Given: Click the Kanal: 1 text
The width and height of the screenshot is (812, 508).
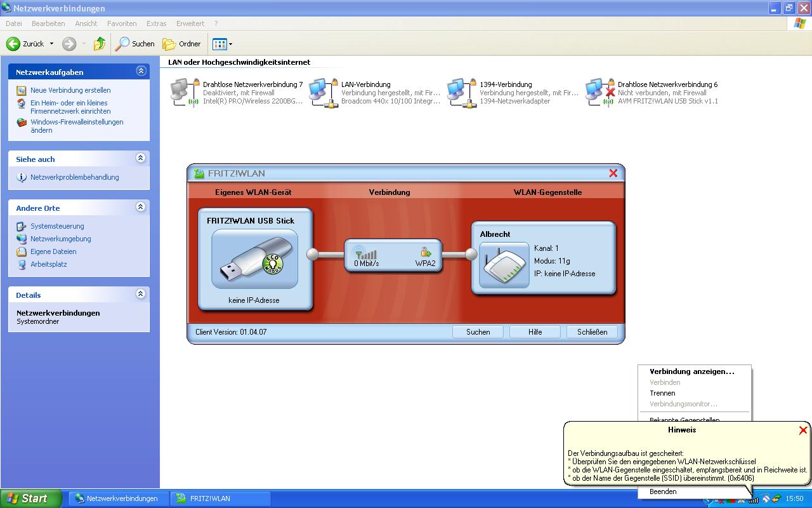Looking at the screenshot, I should [x=546, y=248].
